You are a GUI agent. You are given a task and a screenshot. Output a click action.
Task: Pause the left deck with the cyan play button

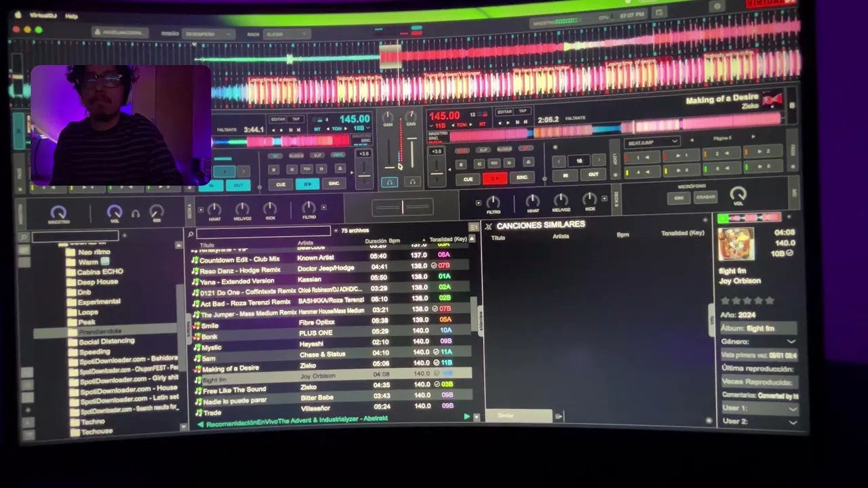click(307, 184)
